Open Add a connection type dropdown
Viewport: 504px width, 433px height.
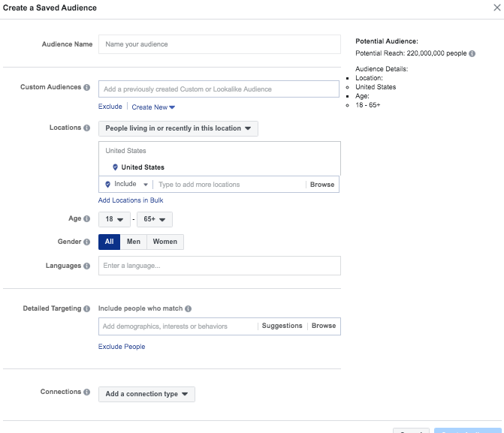(146, 394)
